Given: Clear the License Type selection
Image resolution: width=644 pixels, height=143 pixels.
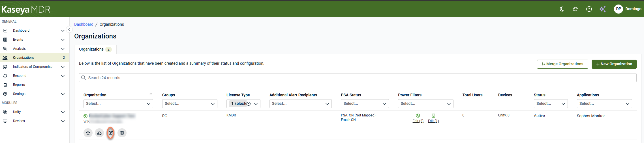Looking at the screenshot, I should click(249, 104).
